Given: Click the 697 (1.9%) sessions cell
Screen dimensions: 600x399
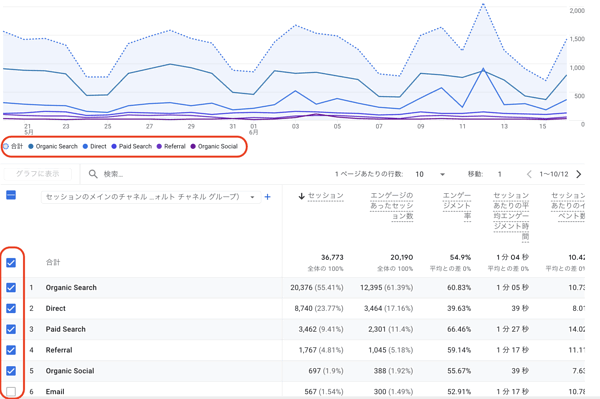Looking at the screenshot, I should [326, 371].
